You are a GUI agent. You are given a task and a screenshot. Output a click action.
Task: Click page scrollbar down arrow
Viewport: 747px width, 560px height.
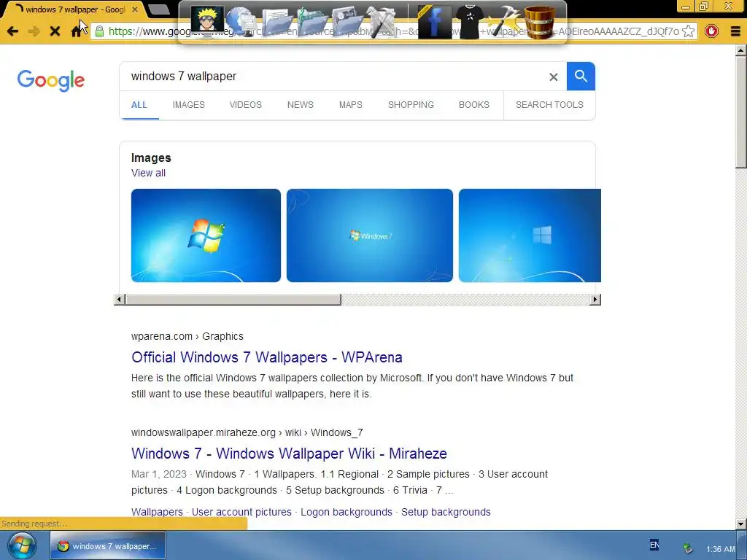click(x=741, y=524)
